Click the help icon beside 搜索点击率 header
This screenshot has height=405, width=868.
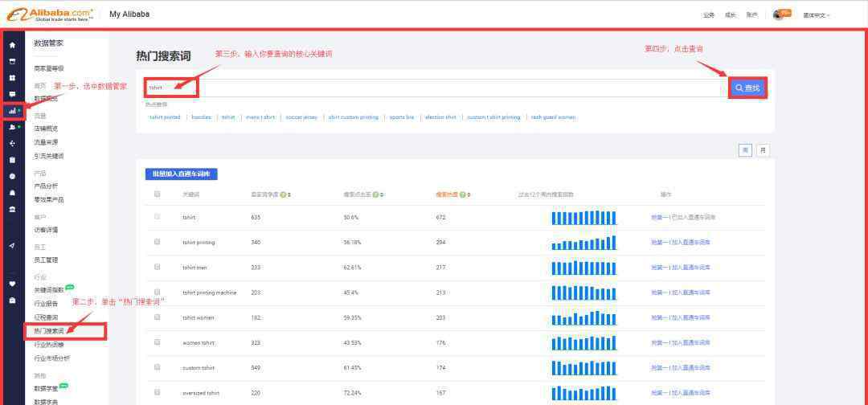click(x=375, y=194)
